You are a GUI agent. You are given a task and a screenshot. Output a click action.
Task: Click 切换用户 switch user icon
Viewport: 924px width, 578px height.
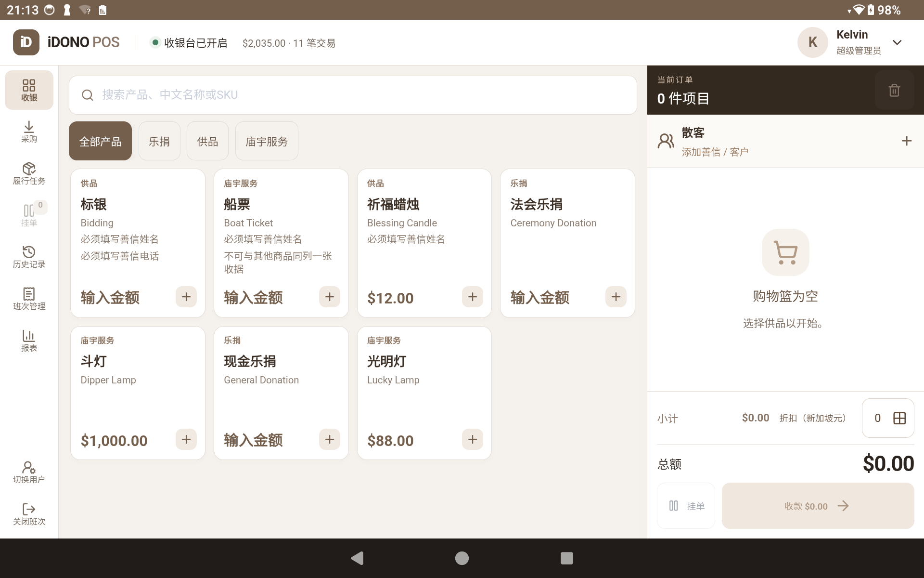point(29,473)
